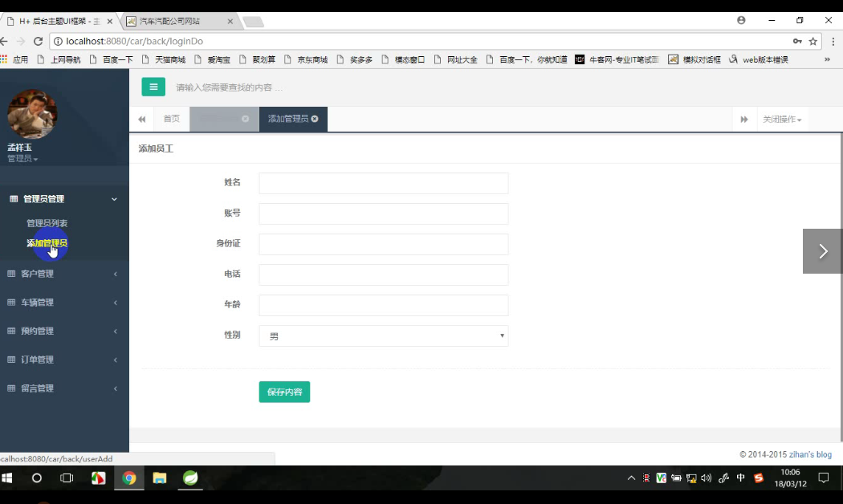Viewport: 843px width, 504px height.
Task: Open File Explorer from the taskbar
Action: point(160,478)
